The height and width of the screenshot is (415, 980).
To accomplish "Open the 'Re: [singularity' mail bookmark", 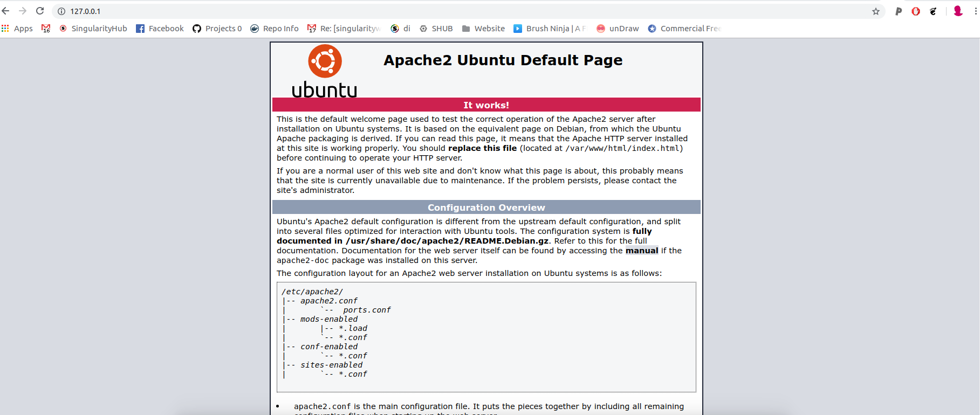I will [344, 29].
